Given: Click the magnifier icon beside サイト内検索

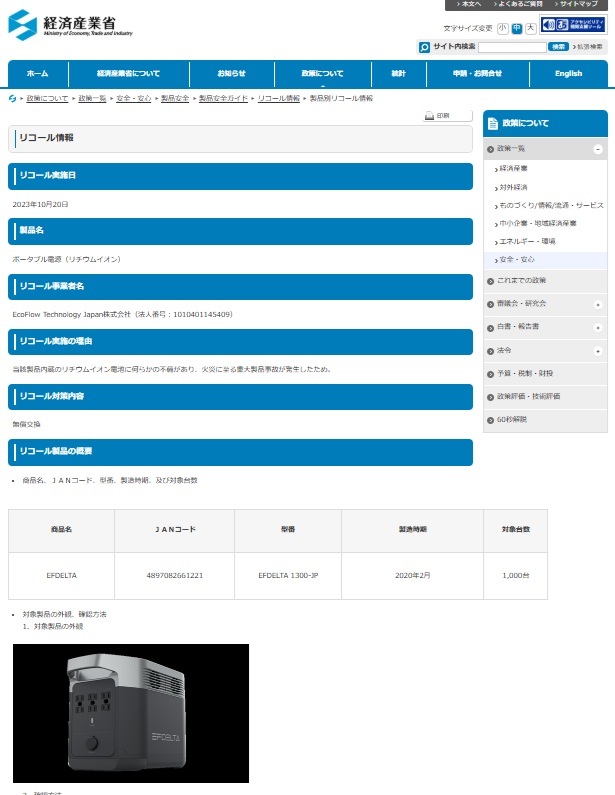Looking at the screenshot, I should click(x=424, y=47).
